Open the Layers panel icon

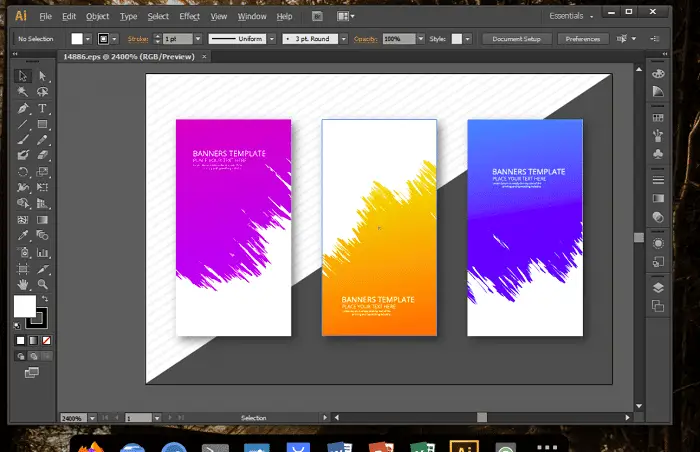coord(658,288)
